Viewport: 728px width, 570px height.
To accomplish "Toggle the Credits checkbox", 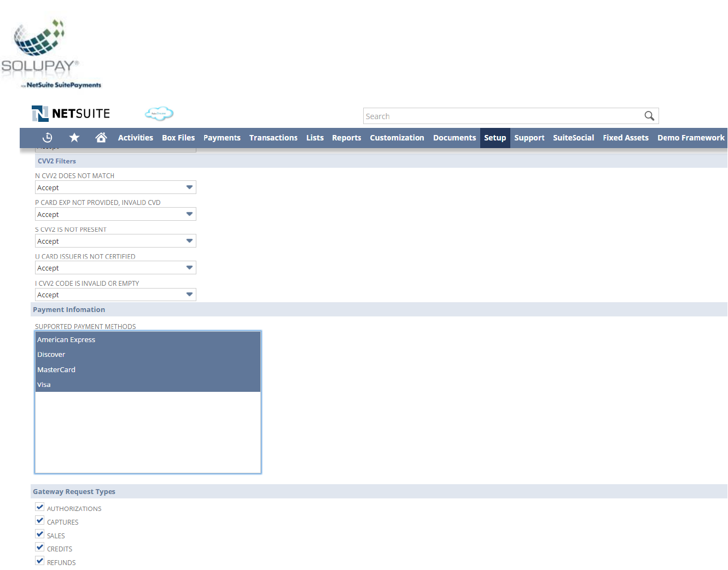I will click(39, 548).
